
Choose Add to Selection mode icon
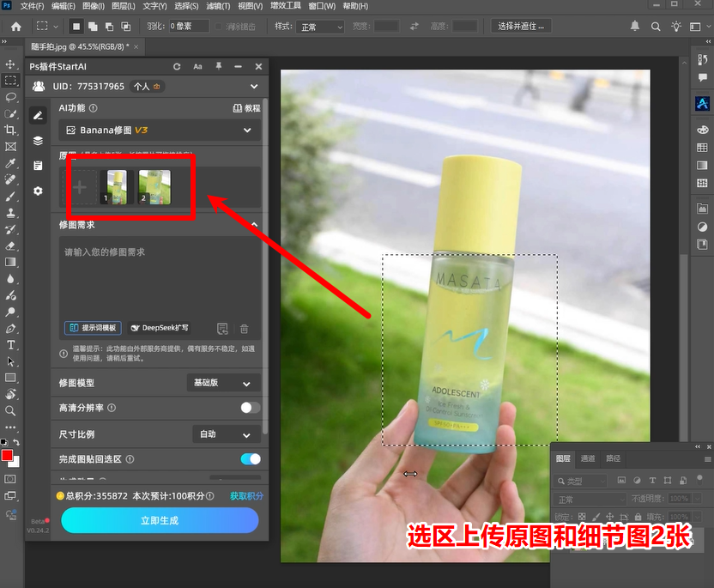point(93,27)
